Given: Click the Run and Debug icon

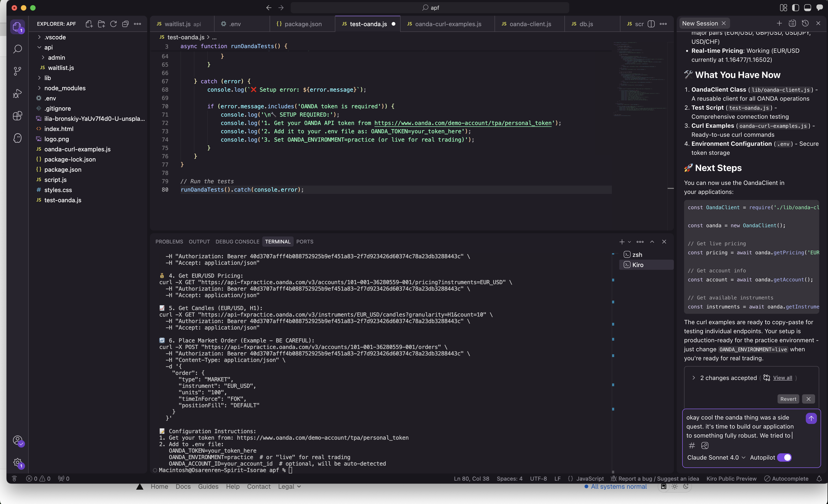Looking at the screenshot, I should tap(18, 93).
